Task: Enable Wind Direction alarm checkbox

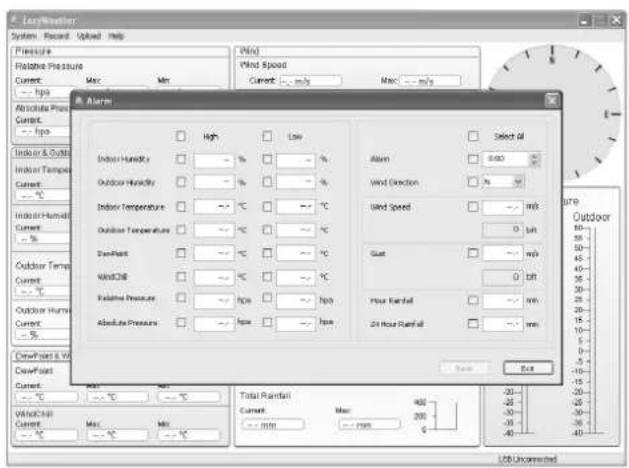Action: [473, 182]
